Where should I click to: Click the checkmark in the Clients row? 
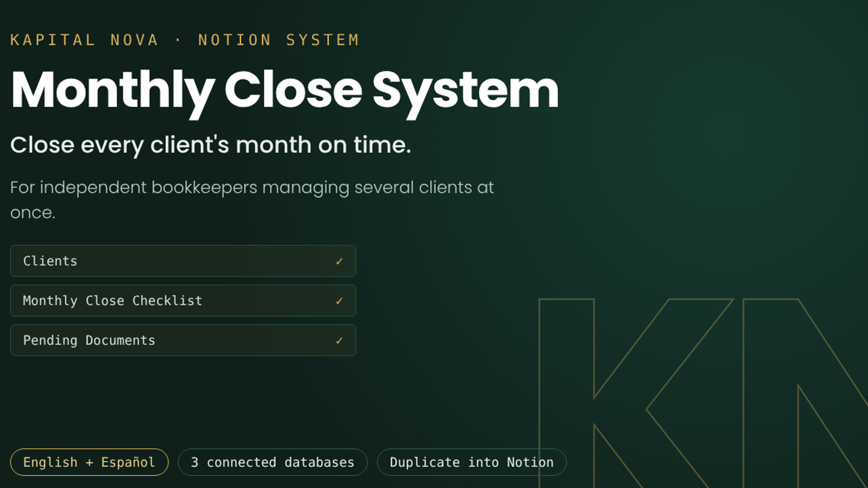[339, 261]
